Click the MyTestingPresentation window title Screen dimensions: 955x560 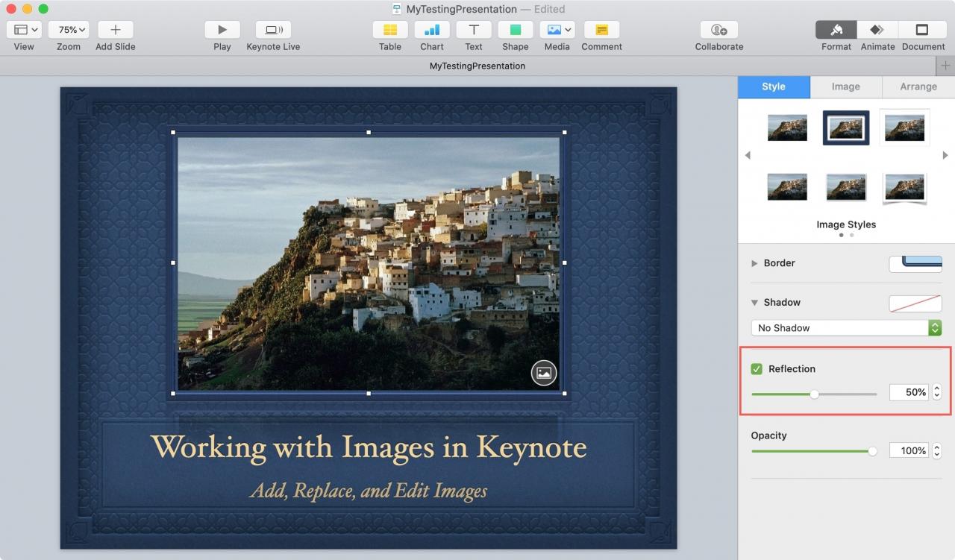point(462,9)
